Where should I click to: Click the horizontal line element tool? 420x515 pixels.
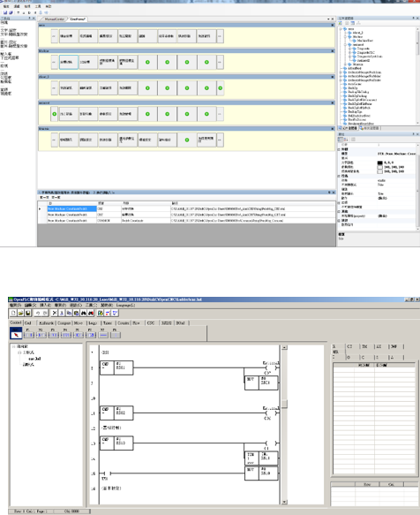(x=104, y=335)
